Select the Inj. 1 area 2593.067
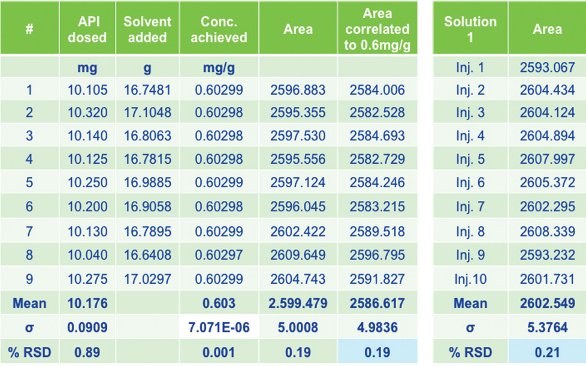Image resolution: width=586 pixels, height=366 pixels. coord(547,68)
